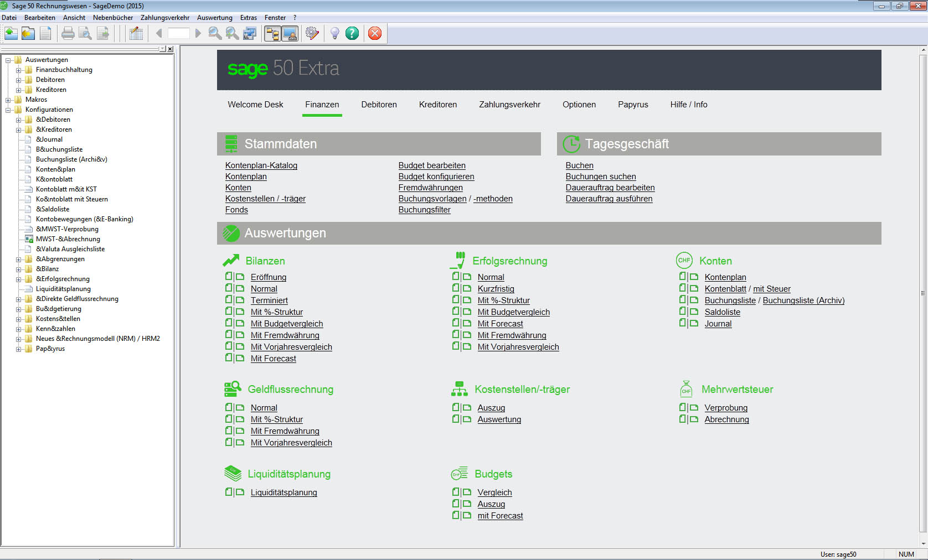The height and width of the screenshot is (560, 928).
Task: Expand the Finanzbuchhaltung tree node
Action: point(19,70)
